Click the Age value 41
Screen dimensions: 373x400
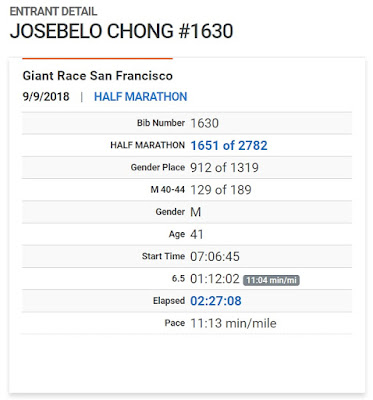(197, 234)
